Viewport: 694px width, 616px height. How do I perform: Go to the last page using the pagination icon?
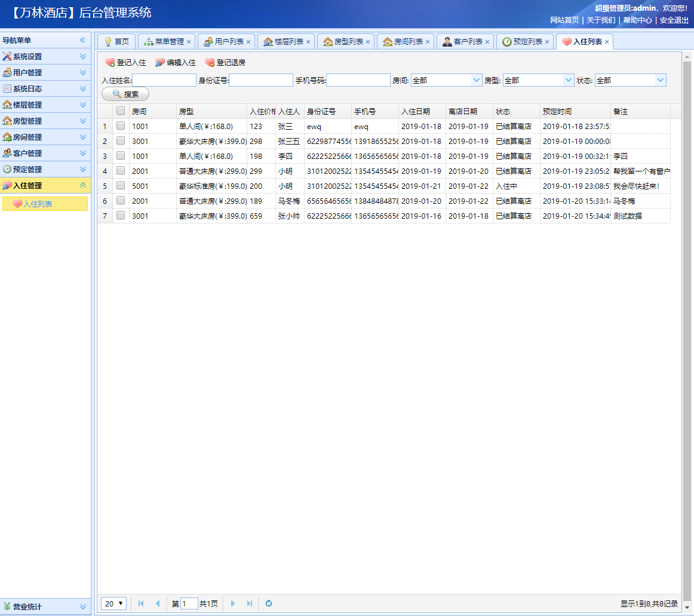click(x=250, y=603)
